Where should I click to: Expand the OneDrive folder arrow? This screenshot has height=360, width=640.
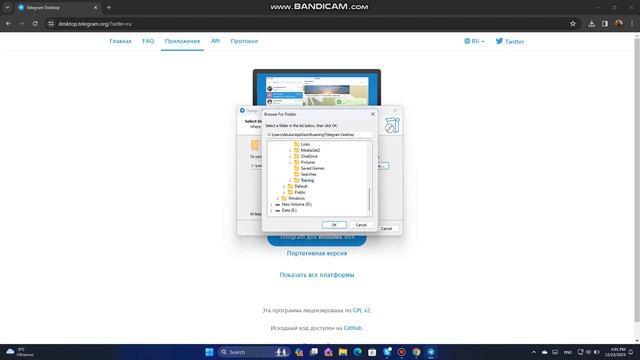(x=290, y=156)
